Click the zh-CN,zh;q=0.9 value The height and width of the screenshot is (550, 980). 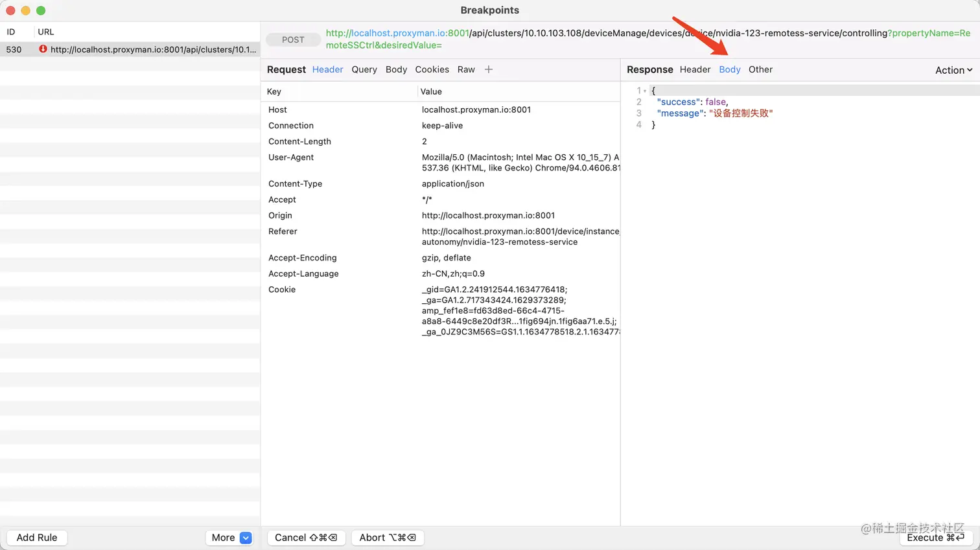[x=453, y=274]
